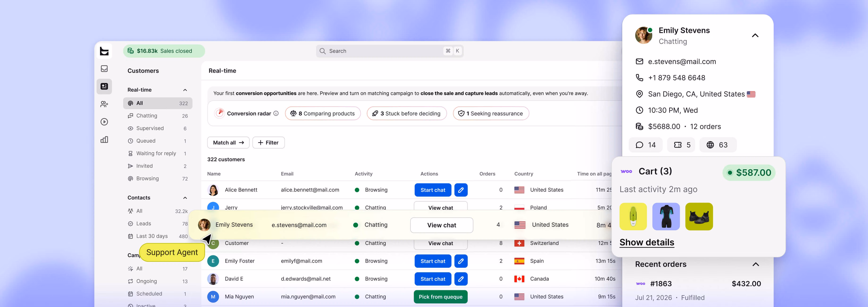Screen dimensions: 868x307
Task: Click the wetsuit product thumbnail in cart
Action: [666, 217]
